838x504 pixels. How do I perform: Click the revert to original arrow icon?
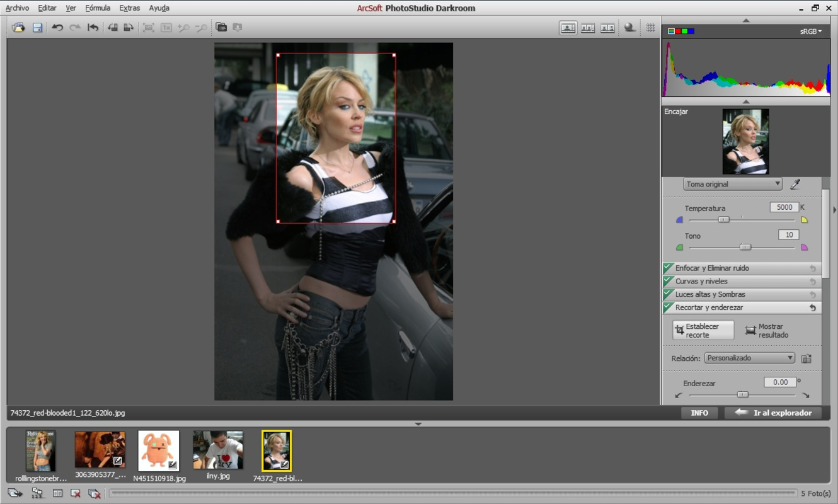click(93, 28)
